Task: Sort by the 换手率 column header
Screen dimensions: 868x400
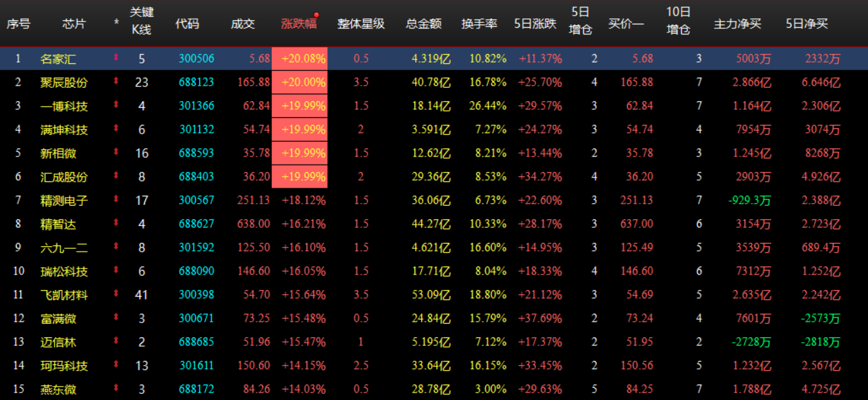Action: pos(479,24)
